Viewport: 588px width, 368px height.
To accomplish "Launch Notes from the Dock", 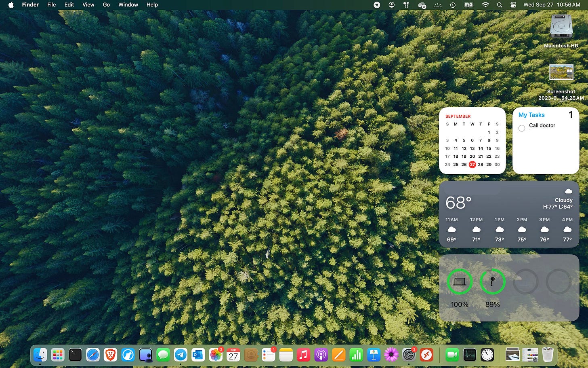I will 286,355.
